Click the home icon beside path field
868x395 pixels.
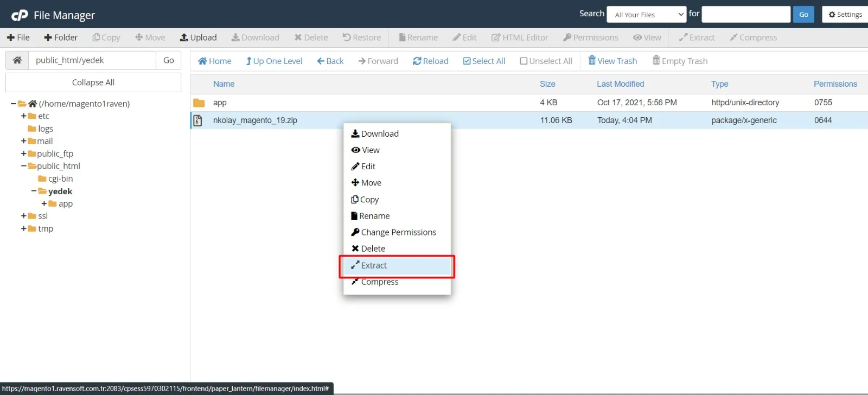[17, 60]
